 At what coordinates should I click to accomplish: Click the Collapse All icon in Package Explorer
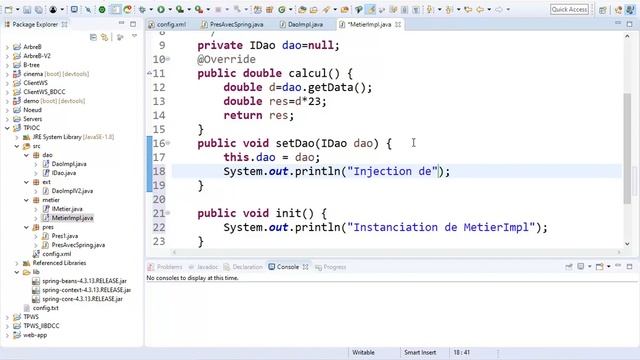(x=93, y=37)
